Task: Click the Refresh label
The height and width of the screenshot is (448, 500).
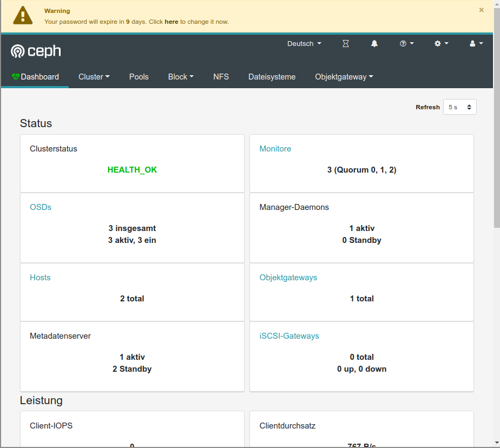Action: pos(427,107)
